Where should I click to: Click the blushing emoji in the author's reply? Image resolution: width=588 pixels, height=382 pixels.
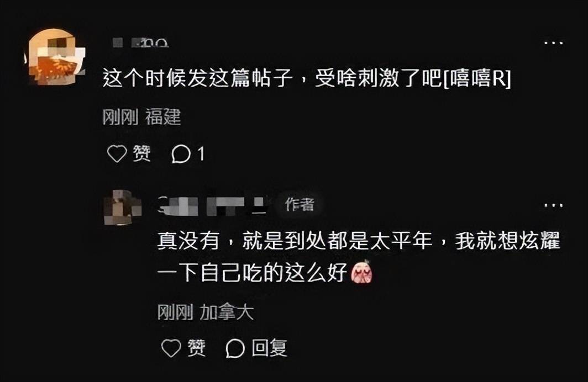tap(362, 272)
